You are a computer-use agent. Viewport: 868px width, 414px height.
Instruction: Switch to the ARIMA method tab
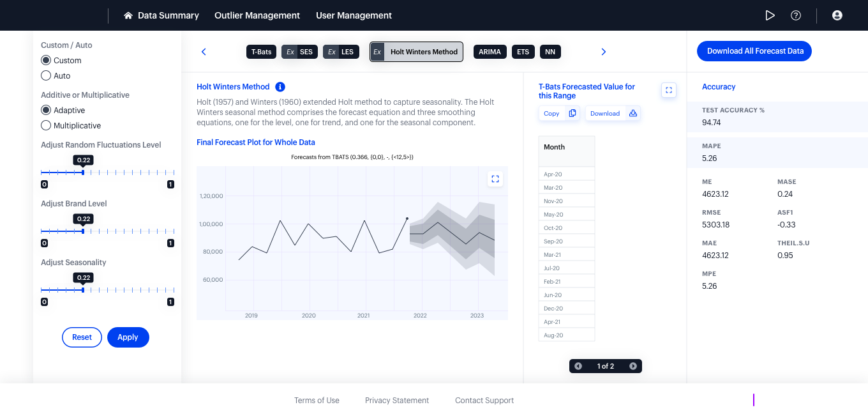[490, 52]
